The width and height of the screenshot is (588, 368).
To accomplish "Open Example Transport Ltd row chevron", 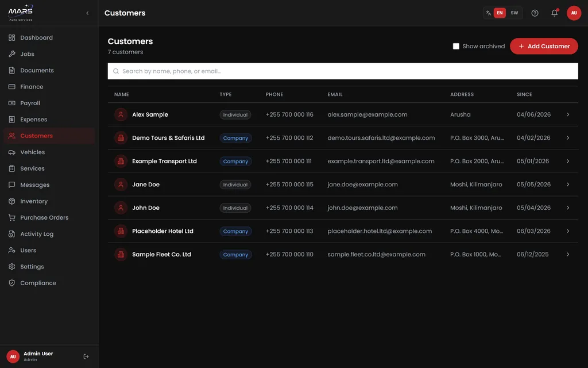I will click(568, 161).
